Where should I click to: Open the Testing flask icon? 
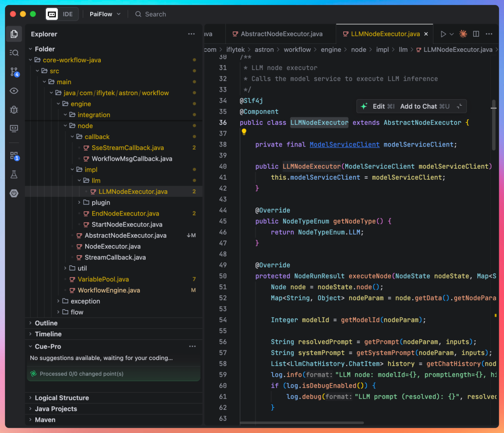(x=14, y=174)
